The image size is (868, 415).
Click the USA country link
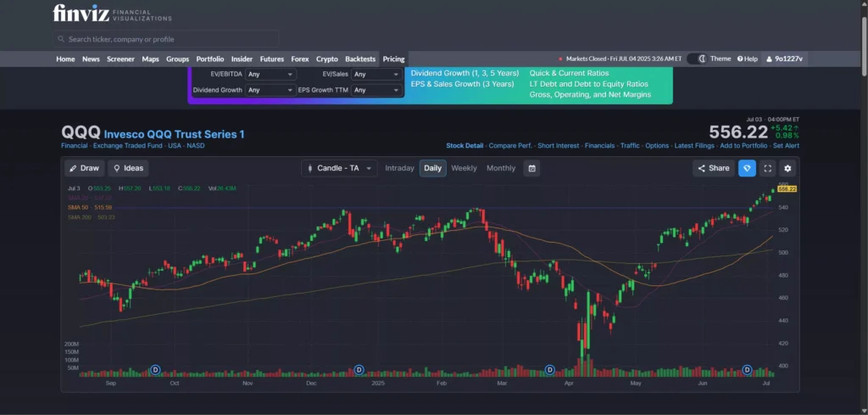(175, 146)
